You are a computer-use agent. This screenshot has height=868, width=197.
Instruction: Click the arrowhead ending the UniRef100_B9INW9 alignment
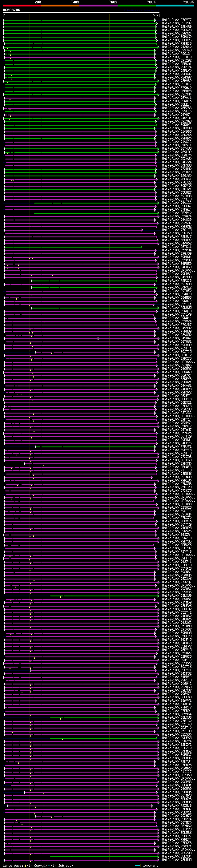152,478
